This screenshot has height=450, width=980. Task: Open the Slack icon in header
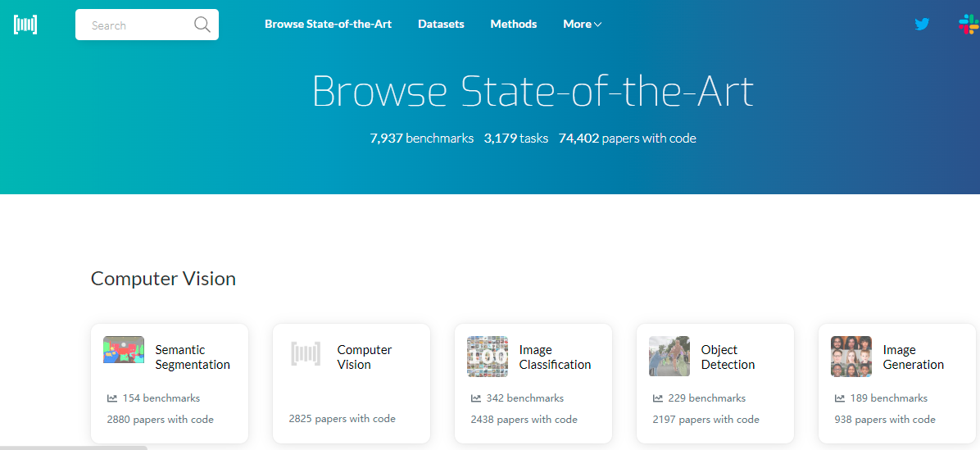(x=968, y=25)
